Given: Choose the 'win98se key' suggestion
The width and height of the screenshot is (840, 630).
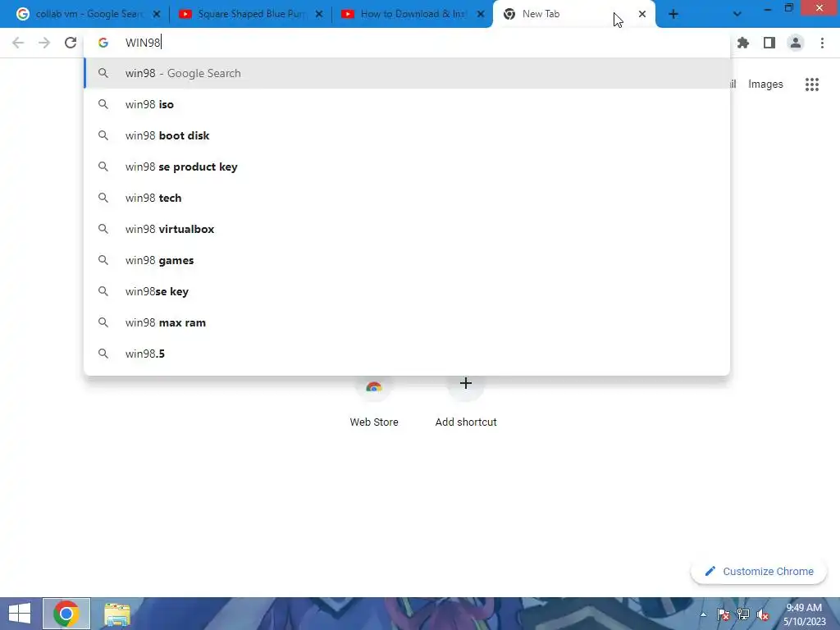Looking at the screenshot, I should 407,291.
